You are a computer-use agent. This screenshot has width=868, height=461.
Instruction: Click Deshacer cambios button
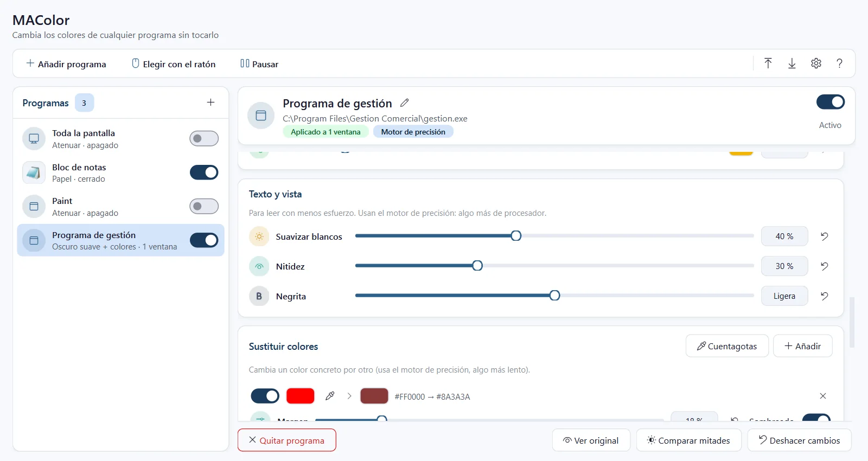coord(800,440)
